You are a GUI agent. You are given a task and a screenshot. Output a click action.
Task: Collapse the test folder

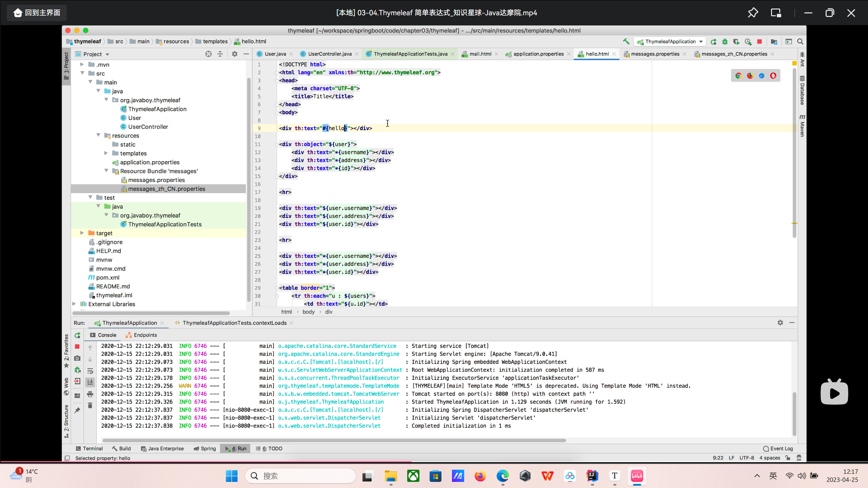click(90, 197)
